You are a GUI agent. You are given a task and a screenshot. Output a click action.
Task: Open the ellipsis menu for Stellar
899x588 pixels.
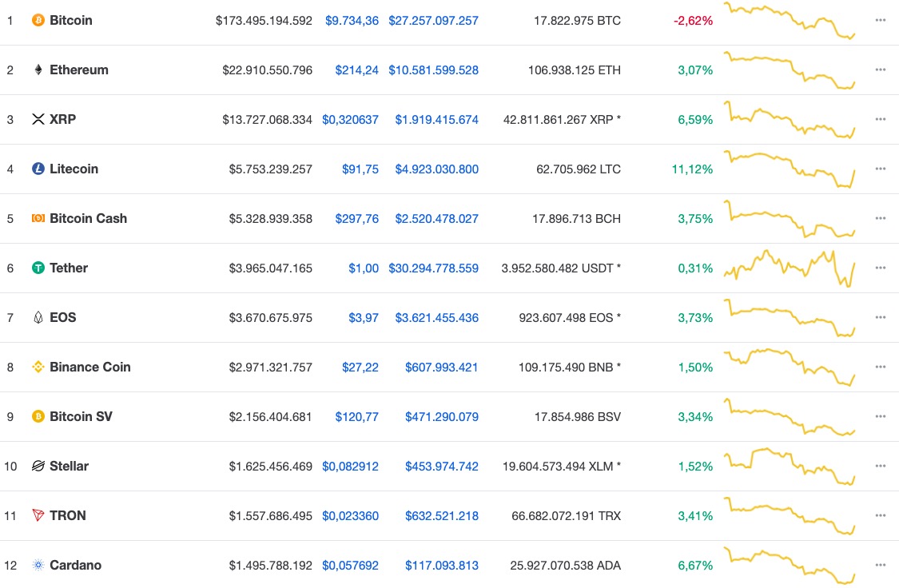tap(881, 466)
